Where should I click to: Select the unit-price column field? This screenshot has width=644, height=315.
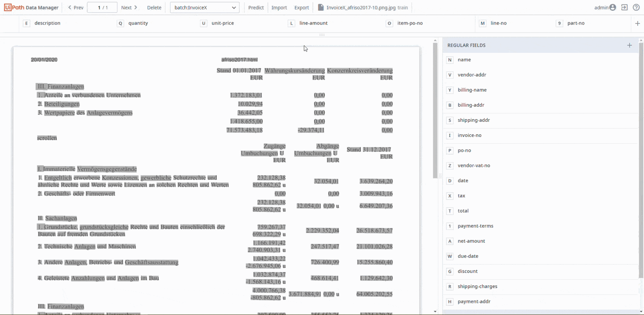tap(223, 23)
